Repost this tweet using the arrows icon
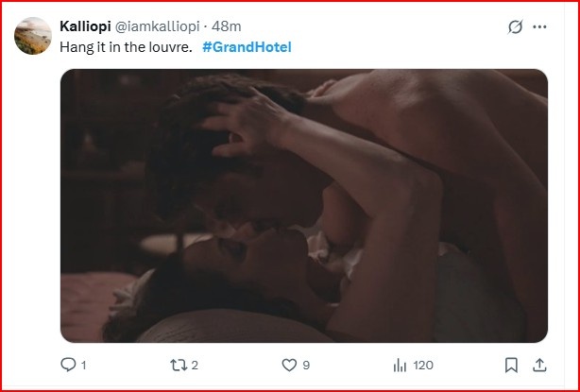Screen dimensions: 580x392 pos(179,366)
